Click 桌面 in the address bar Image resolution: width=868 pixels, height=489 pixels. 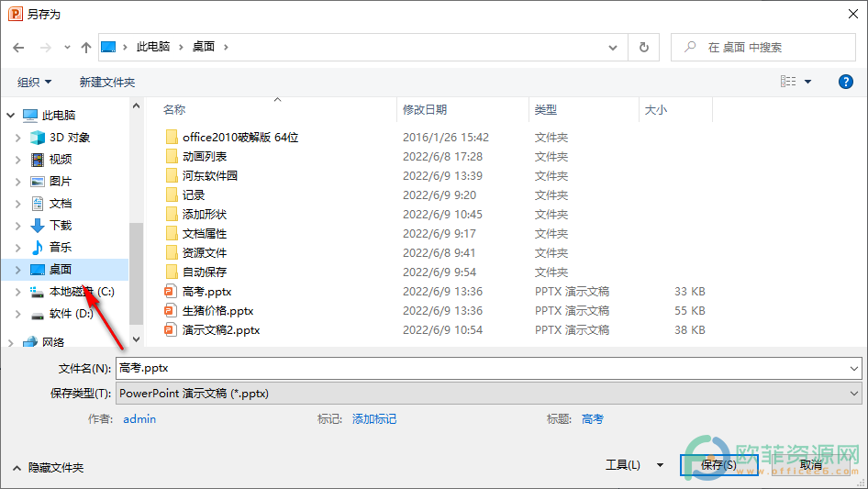coord(204,47)
